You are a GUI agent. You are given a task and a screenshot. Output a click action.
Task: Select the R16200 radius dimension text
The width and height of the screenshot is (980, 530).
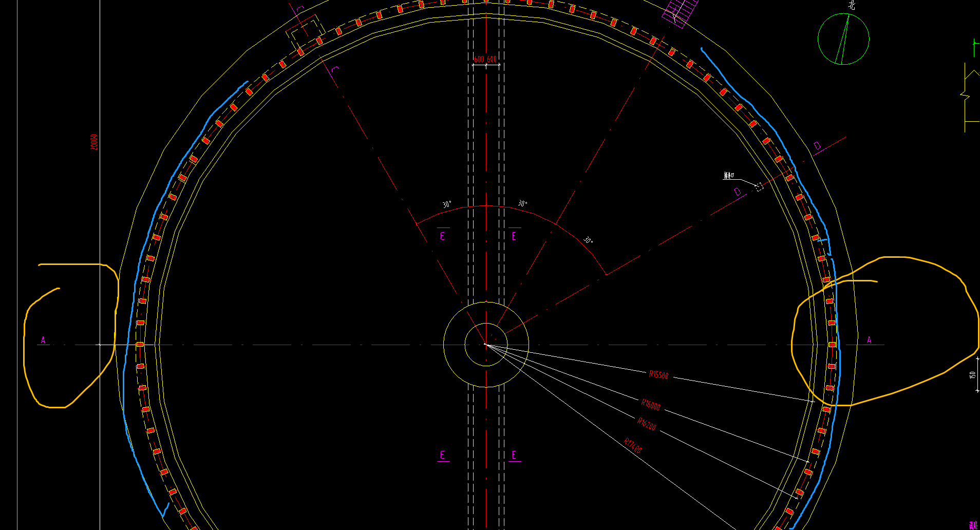tap(647, 424)
